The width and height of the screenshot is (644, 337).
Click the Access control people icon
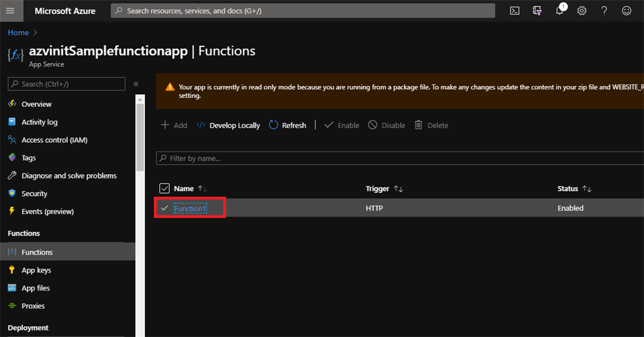(12, 140)
